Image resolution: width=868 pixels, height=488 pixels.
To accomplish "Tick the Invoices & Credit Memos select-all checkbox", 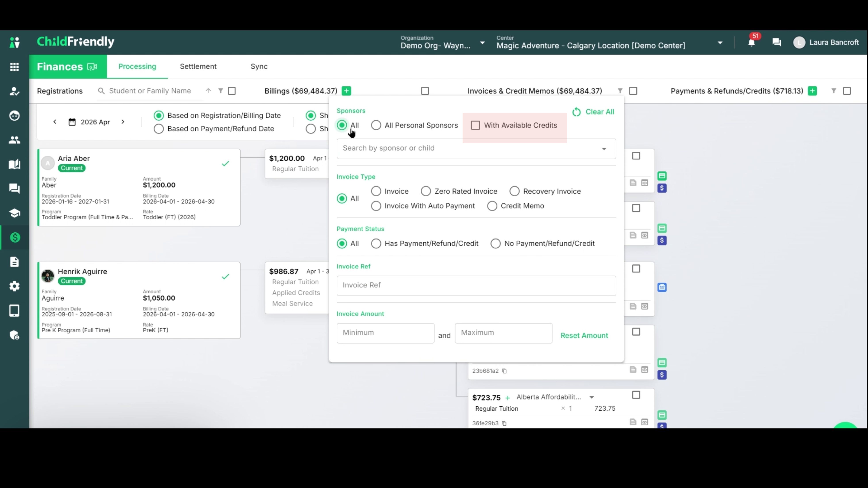I will [633, 91].
